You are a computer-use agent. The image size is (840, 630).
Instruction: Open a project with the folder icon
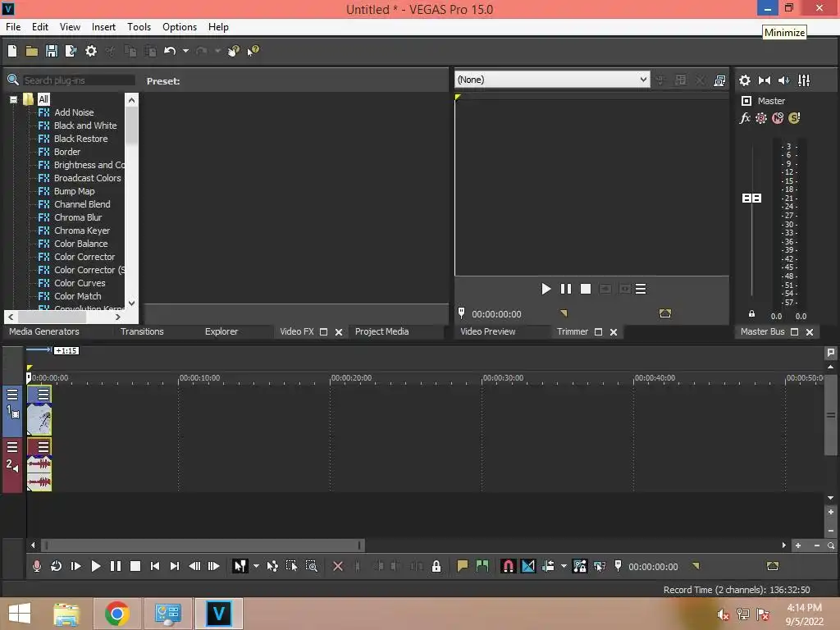tap(32, 51)
